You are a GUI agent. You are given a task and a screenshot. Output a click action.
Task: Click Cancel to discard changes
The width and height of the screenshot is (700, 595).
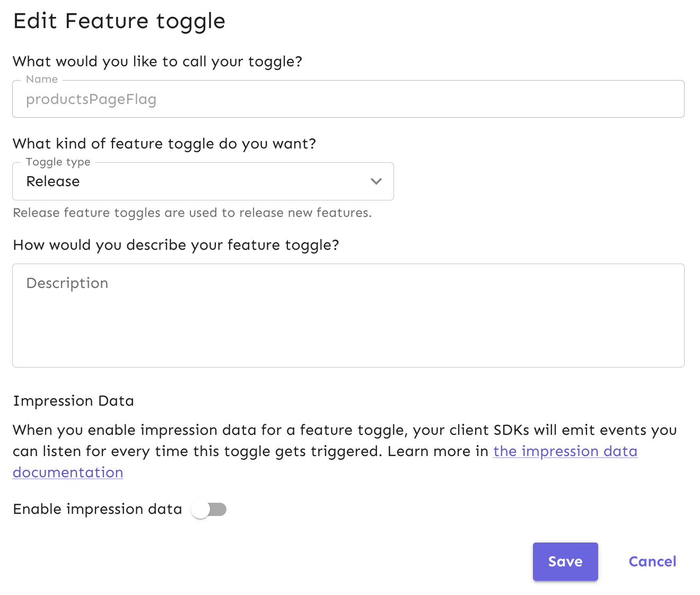click(x=652, y=561)
